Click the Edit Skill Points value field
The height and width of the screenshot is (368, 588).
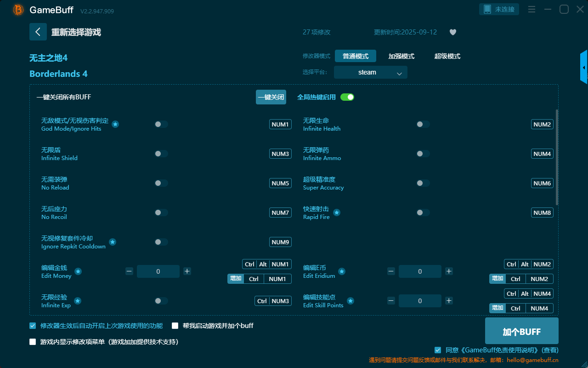(x=420, y=301)
